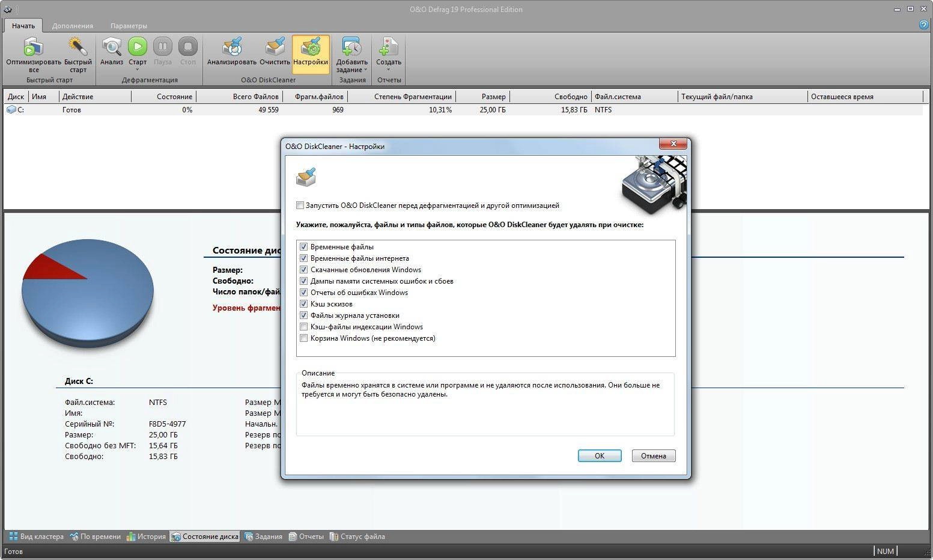Click Готов status in disk row

point(71,110)
